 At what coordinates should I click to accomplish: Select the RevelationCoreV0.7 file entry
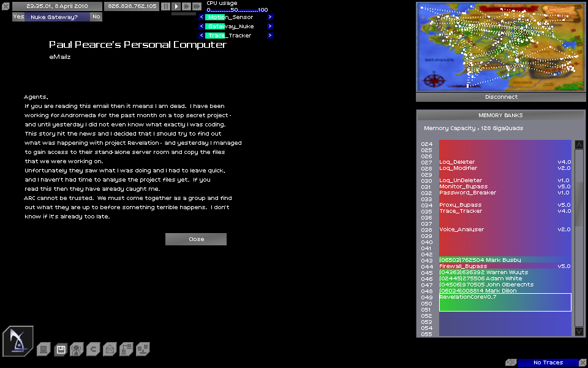(x=505, y=302)
